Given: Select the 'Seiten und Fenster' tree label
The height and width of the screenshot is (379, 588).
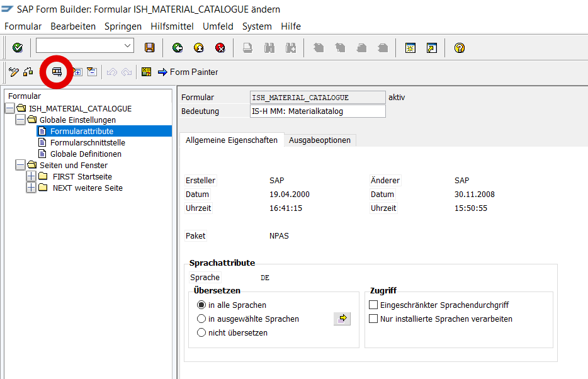Looking at the screenshot, I should 74,166.
